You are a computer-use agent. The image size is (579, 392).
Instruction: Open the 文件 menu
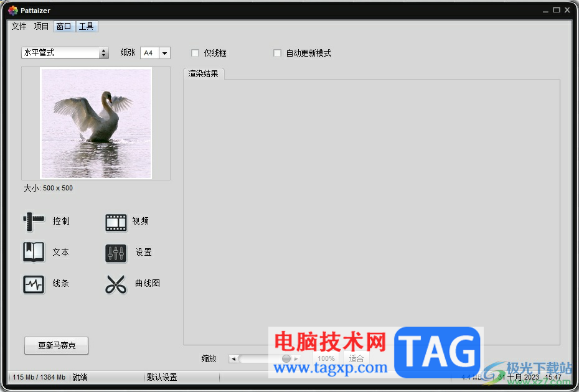pyautogui.click(x=19, y=26)
